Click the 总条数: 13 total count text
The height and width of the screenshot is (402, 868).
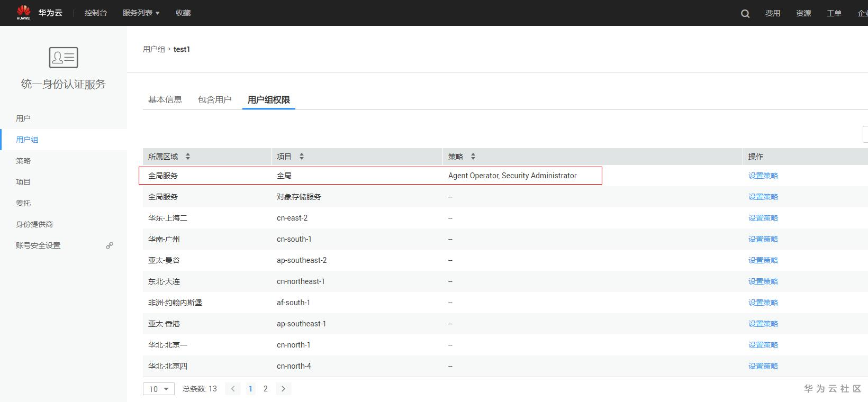coord(200,389)
